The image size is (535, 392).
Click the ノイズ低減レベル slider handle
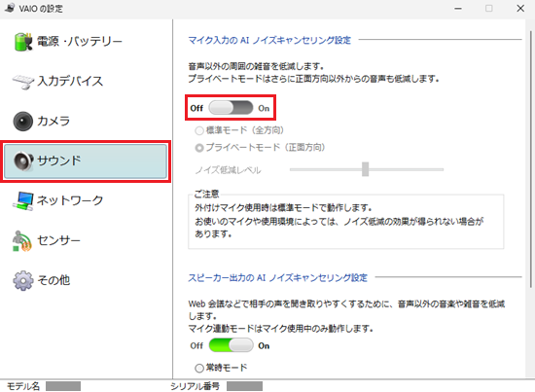(x=366, y=169)
